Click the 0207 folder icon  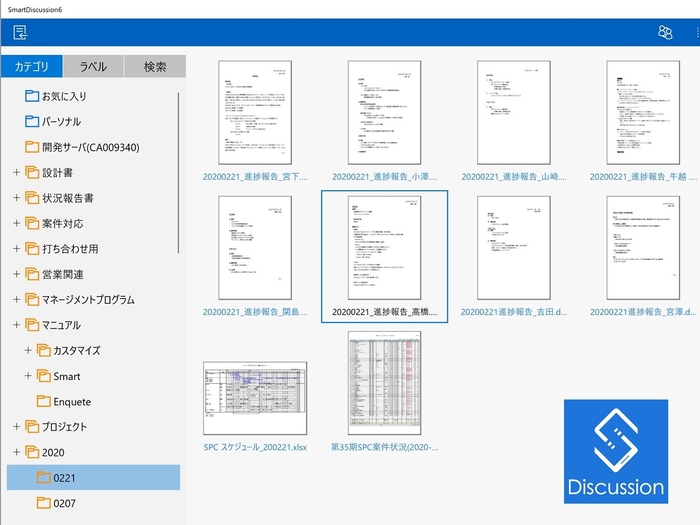pyautogui.click(x=43, y=503)
